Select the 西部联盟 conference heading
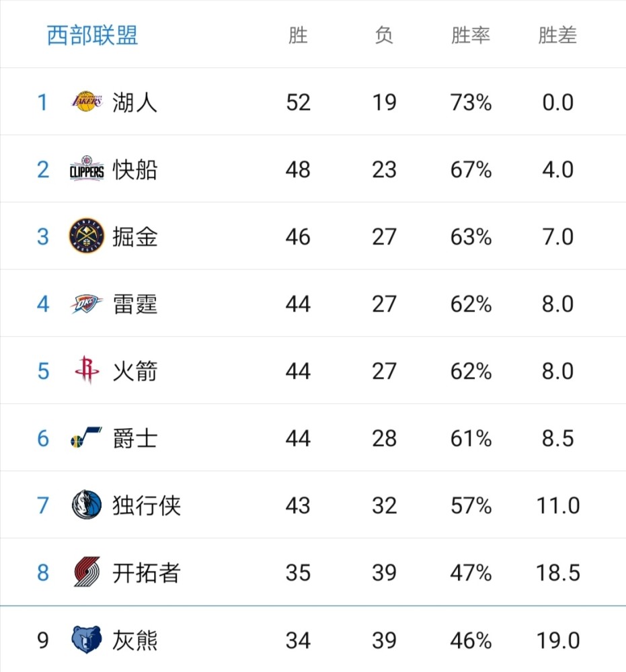The height and width of the screenshot is (672, 626). tap(92, 35)
